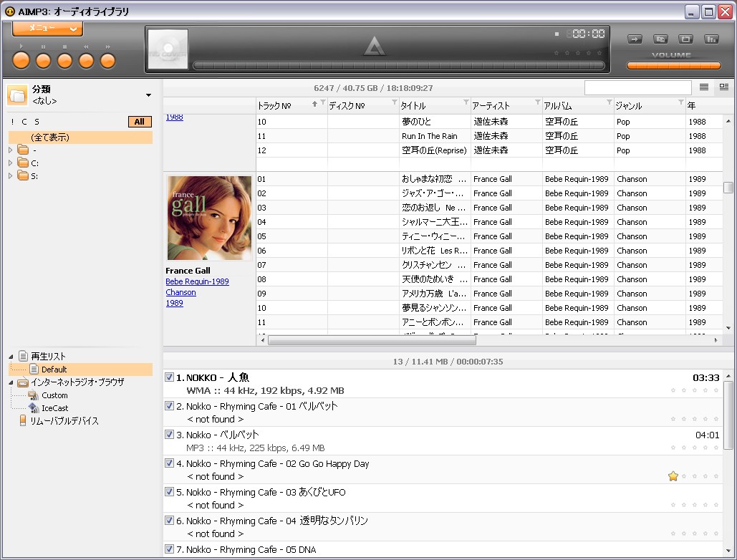Uncheck '5. Nokko - Rhyming Cafe - 03 あくびとUFO'
The width and height of the screenshot is (737, 560).
coord(169,491)
